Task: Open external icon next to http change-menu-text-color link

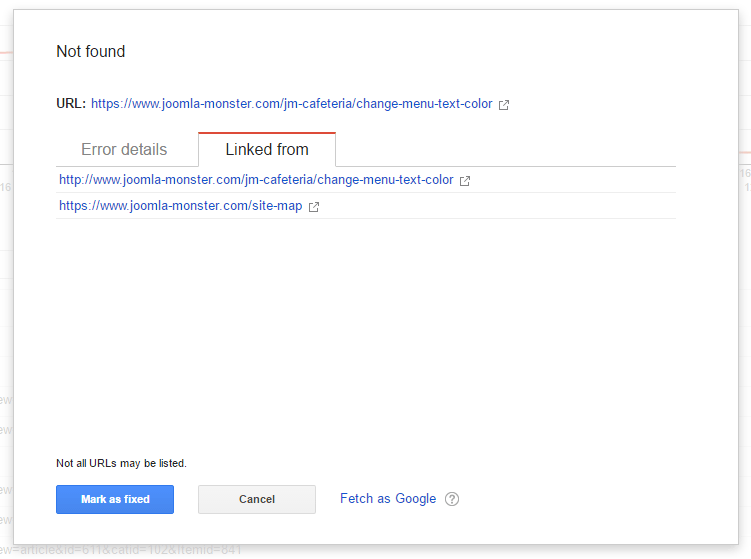Action: [465, 181]
